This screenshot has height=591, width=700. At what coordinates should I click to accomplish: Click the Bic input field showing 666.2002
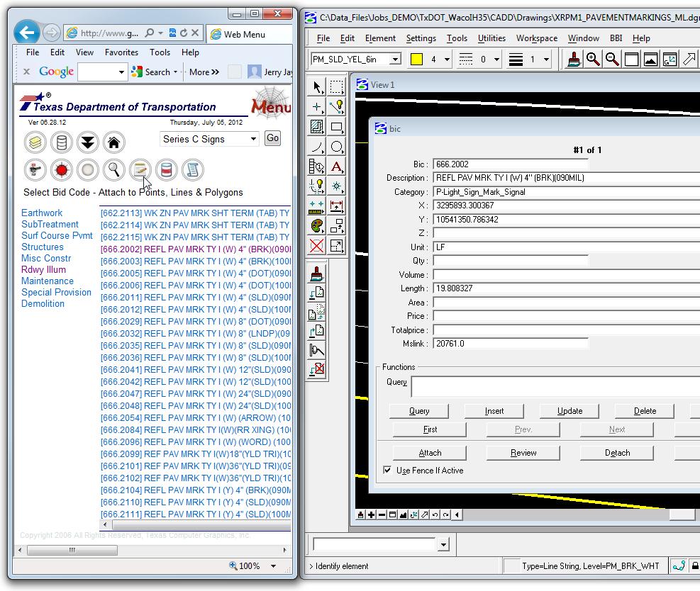pyautogui.click(x=510, y=164)
